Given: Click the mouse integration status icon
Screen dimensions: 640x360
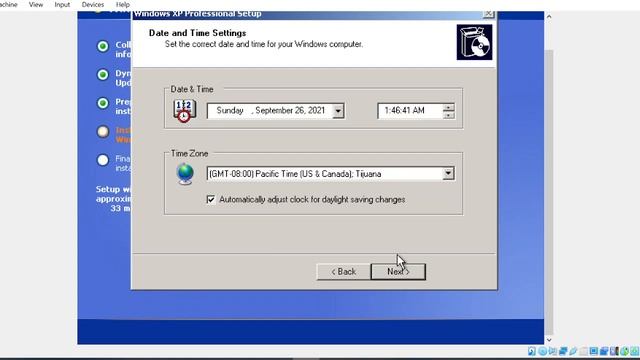Looking at the screenshot, I should (x=625, y=351).
